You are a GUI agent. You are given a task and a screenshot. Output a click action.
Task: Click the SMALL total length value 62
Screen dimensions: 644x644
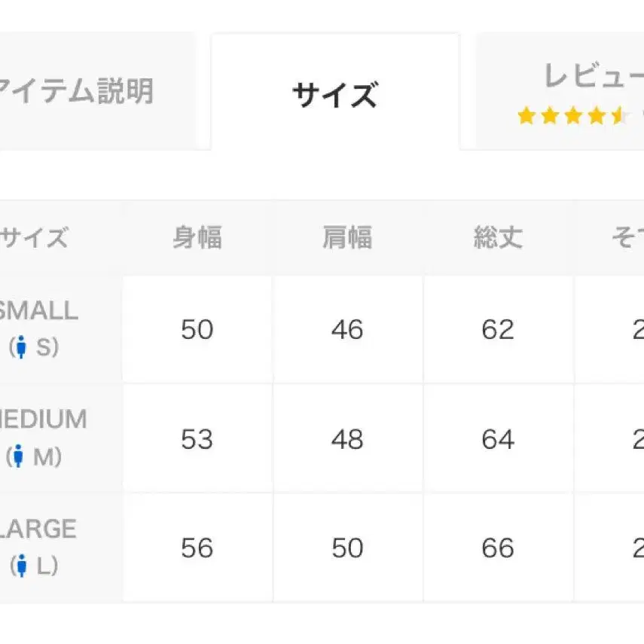498,329
